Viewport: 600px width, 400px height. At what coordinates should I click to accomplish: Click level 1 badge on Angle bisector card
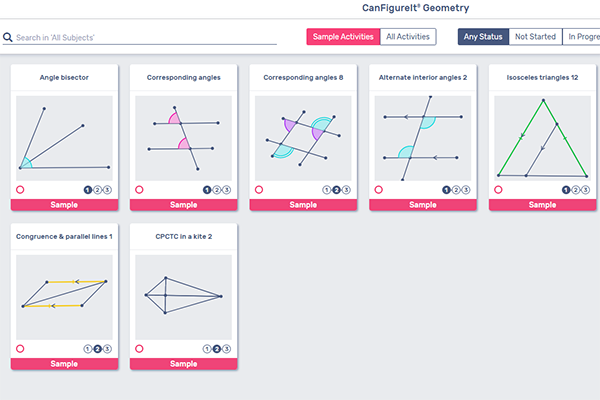point(88,189)
